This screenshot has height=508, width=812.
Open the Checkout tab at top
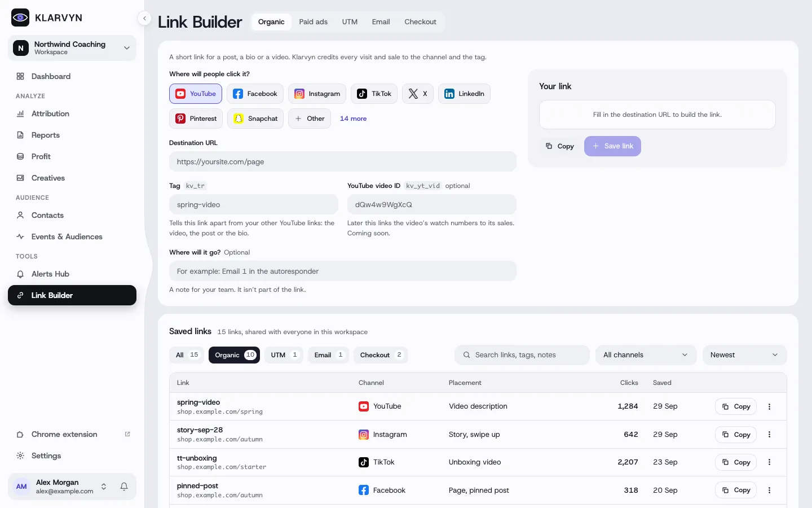coord(420,22)
